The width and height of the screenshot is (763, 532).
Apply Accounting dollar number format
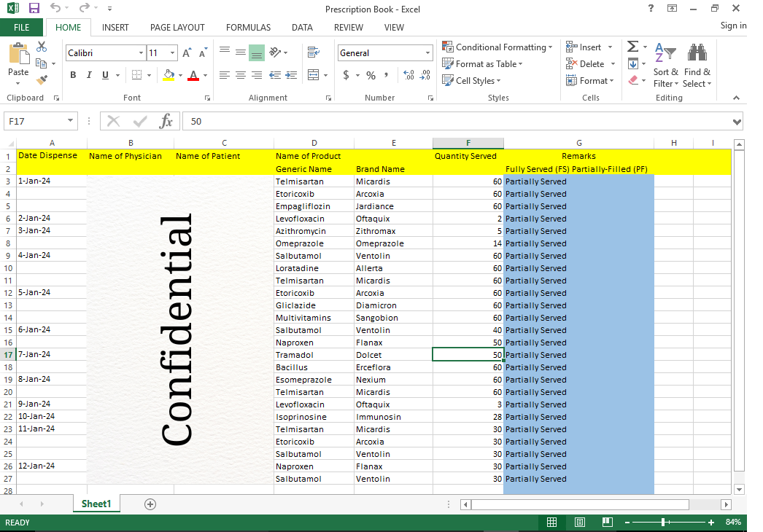coord(346,75)
